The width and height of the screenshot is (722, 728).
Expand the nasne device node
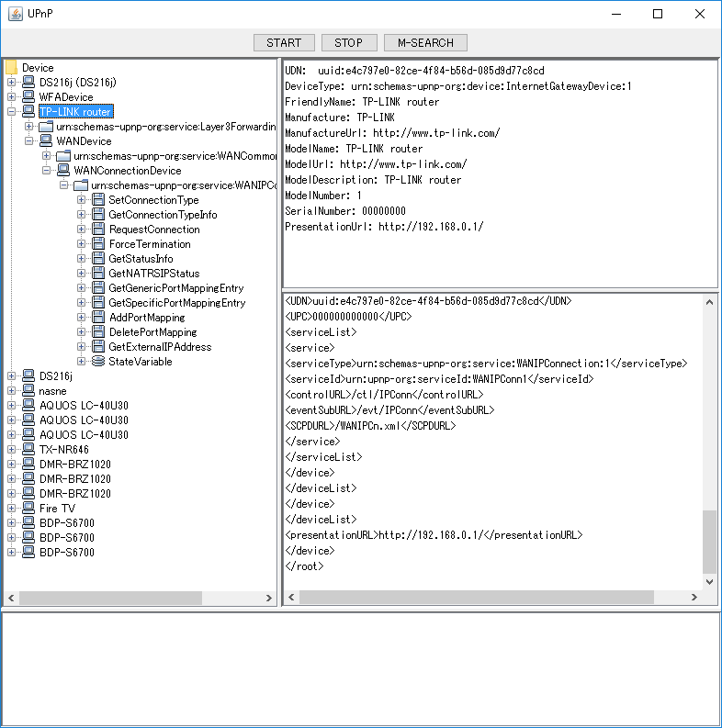tap(12, 391)
